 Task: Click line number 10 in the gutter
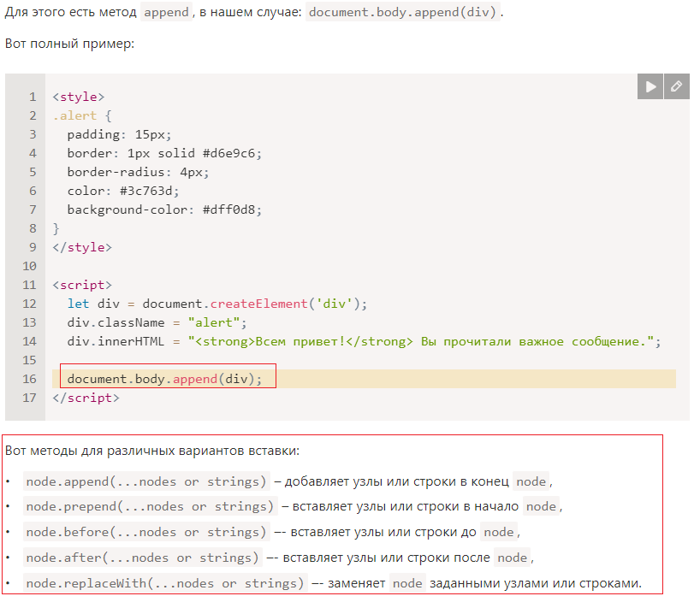29,266
